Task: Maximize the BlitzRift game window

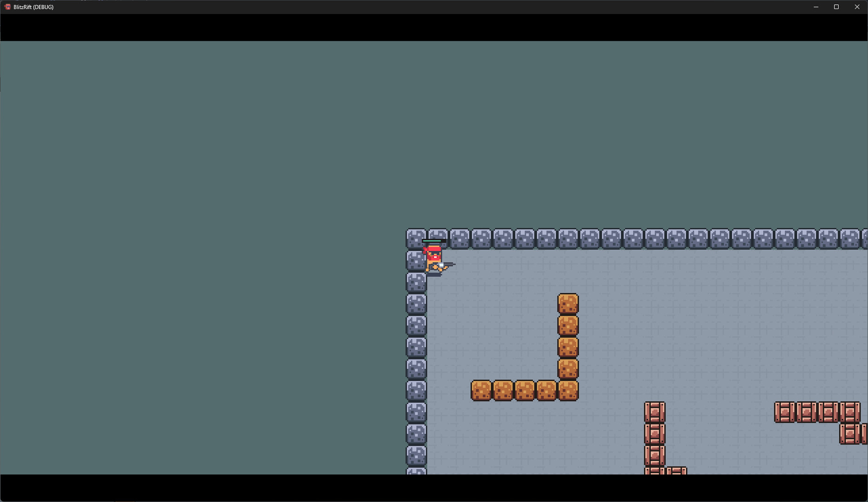Action: pyautogui.click(x=836, y=7)
